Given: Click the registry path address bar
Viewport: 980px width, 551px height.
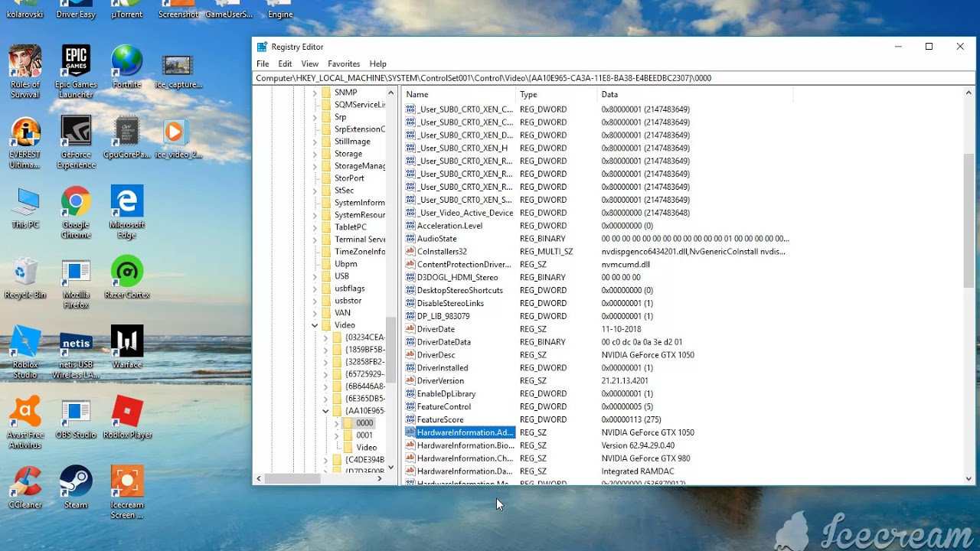Looking at the screenshot, I should (613, 78).
